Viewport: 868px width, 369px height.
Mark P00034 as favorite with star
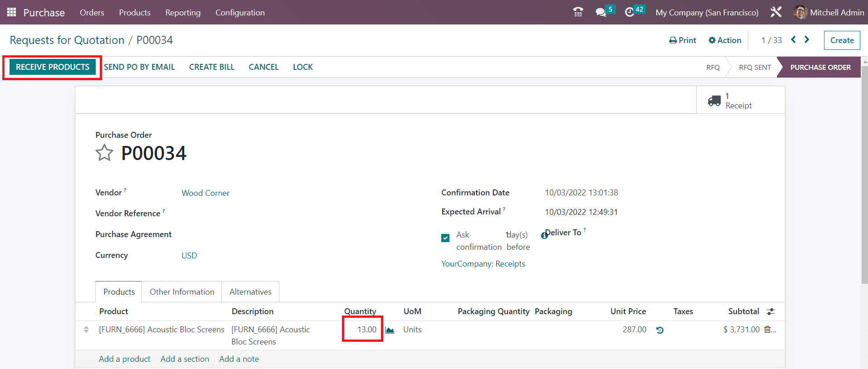(x=104, y=153)
